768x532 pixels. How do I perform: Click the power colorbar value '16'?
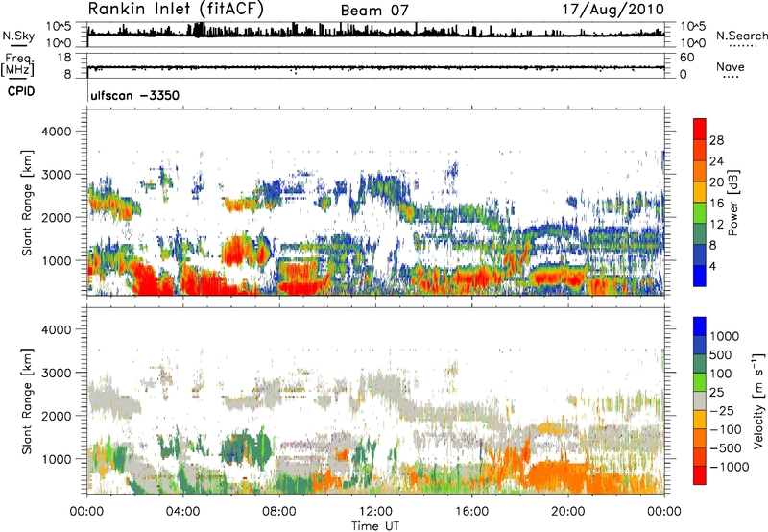[716, 203]
